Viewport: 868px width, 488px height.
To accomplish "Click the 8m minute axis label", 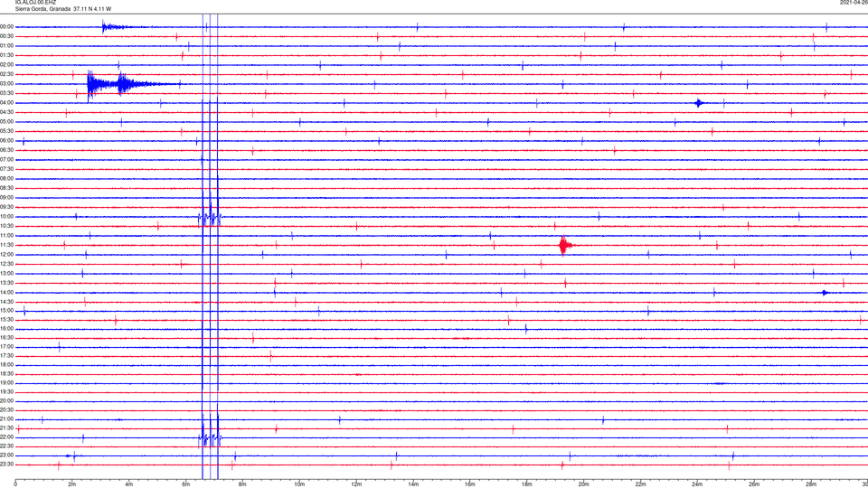I will 242,484.
